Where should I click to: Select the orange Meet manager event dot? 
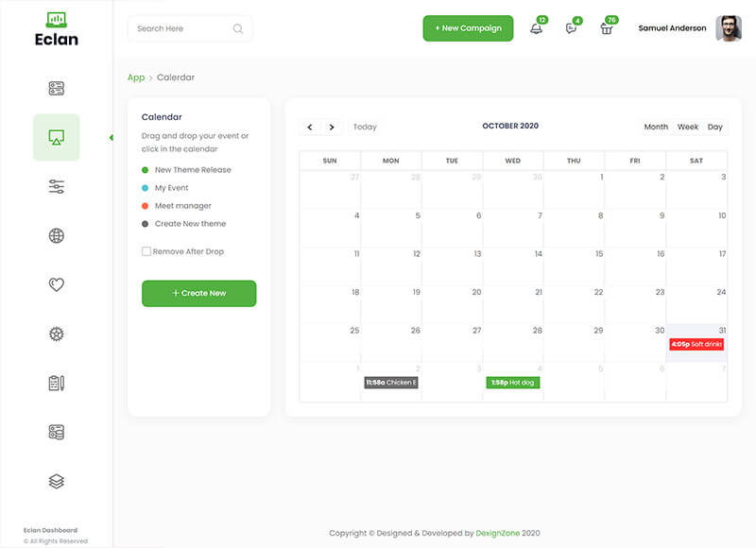(x=145, y=206)
